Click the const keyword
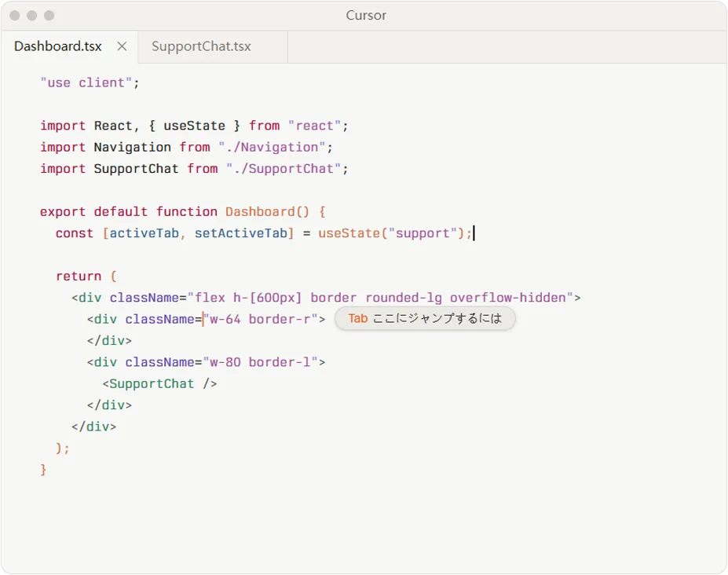728x575 pixels. 75,233
